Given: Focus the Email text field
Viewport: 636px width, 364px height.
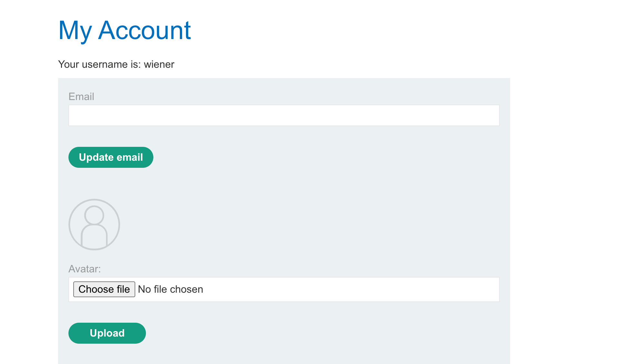Looking at the screenshot, I should 283,116.
